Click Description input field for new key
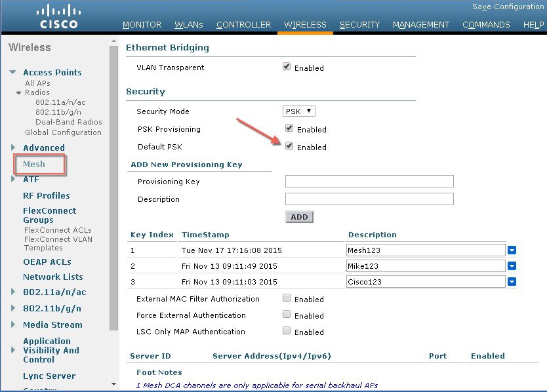This screenshot has width=547, height=392. tap(369, 199)
